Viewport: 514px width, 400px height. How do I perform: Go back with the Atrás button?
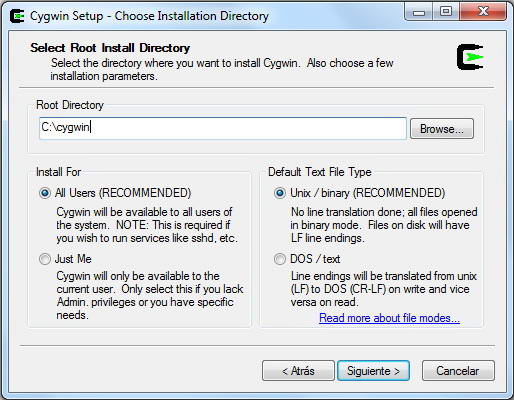(x=298, y=371)
